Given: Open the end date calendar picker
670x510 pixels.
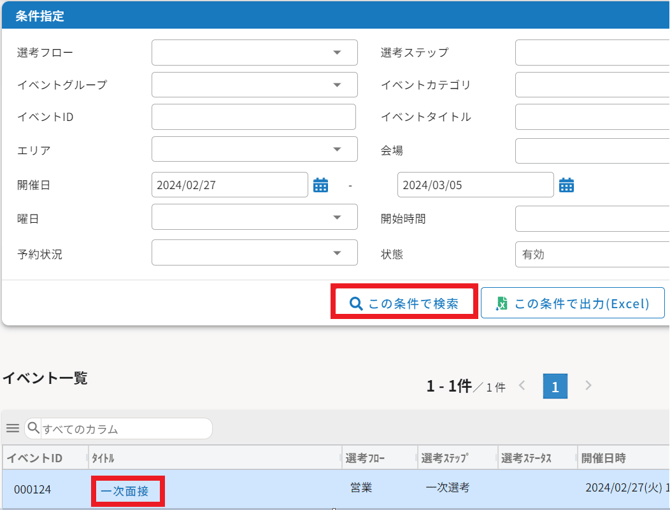Looking at the screenshot, I should 566,185.
